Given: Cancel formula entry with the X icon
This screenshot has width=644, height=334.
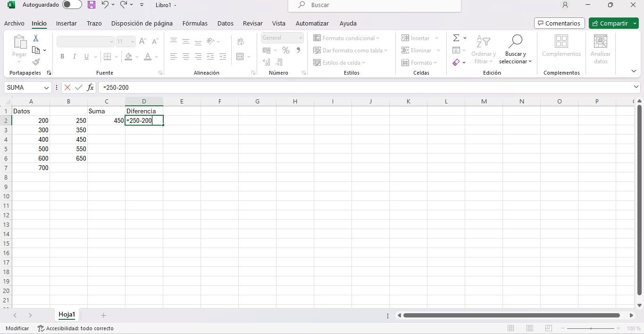Looking at the screenshot, I should (67, 87).
